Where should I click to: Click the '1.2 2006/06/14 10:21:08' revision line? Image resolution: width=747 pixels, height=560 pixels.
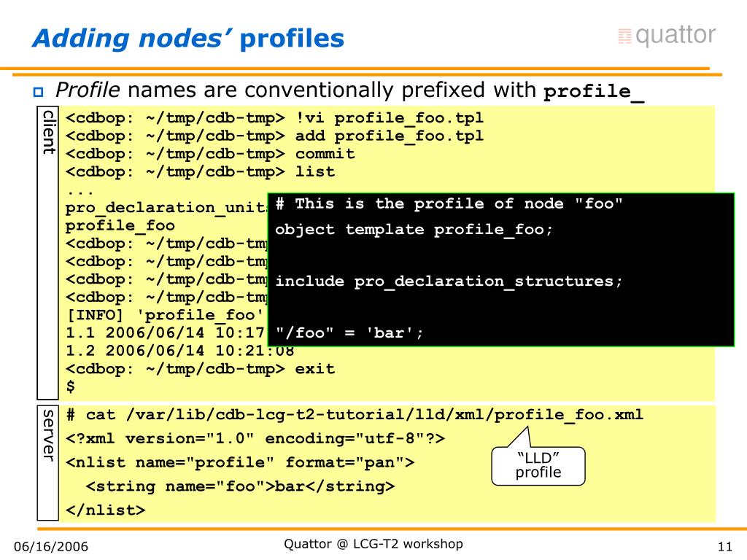[180, 351]
